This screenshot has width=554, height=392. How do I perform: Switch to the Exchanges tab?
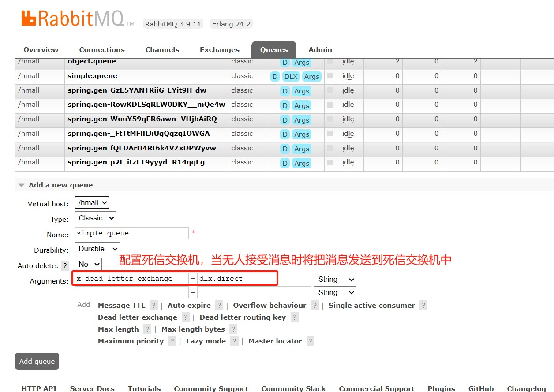tap(220, 50)
